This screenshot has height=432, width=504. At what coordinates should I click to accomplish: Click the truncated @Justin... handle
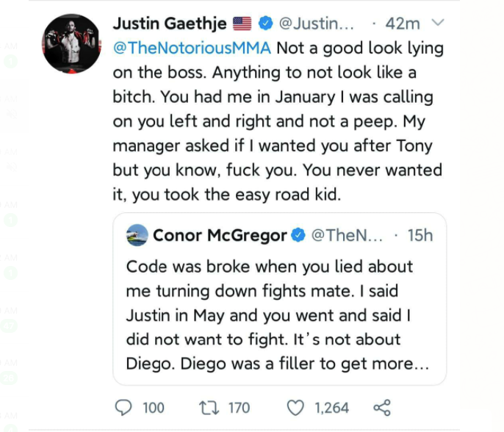[317, 24]
